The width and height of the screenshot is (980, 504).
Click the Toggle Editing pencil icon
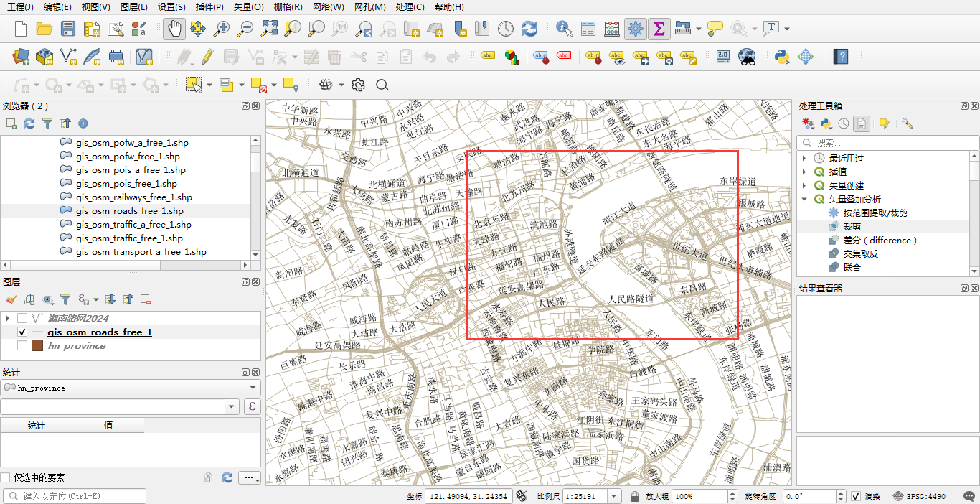[207, 57]
